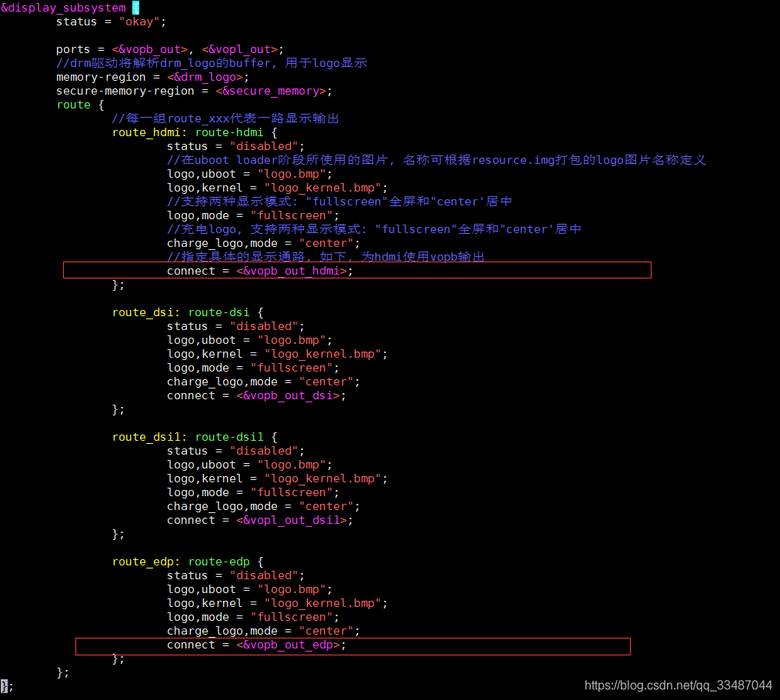
Task: Click the uboot loader resource.img comment
Action: (x=436, y=160)
